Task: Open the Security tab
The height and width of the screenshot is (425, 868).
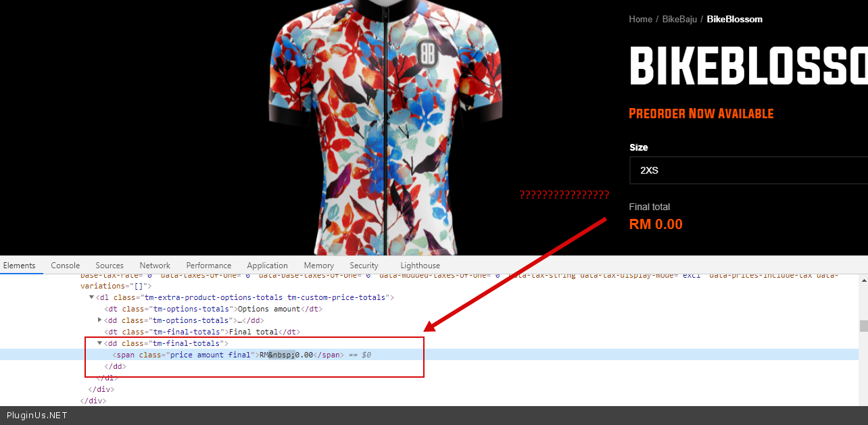Action: tap(364, 266)
